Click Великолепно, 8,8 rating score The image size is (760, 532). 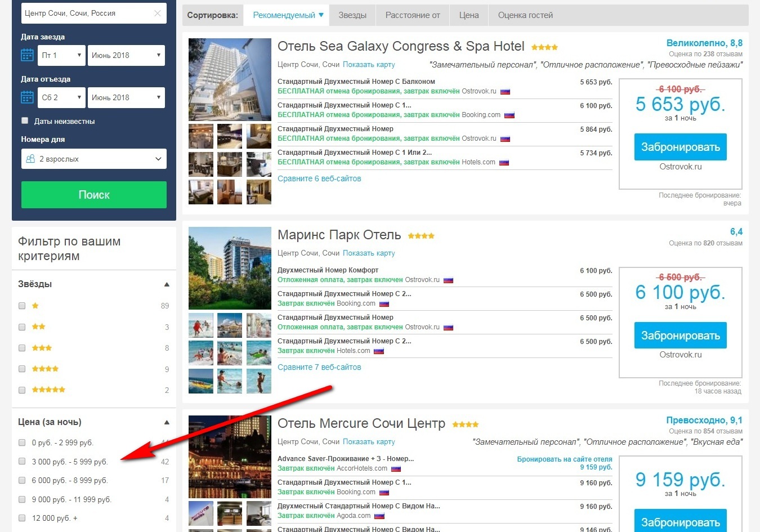[x=704, y=43]
